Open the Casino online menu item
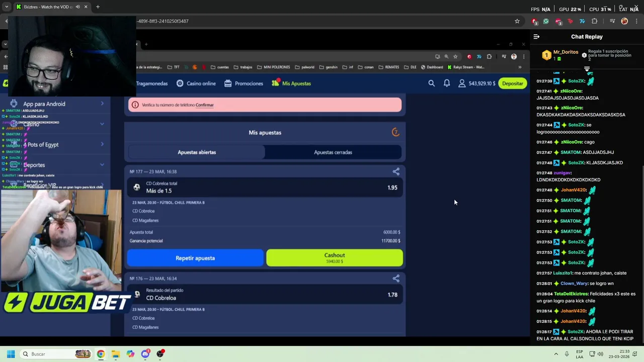The image size is (644, 362). tap(196, 83)
